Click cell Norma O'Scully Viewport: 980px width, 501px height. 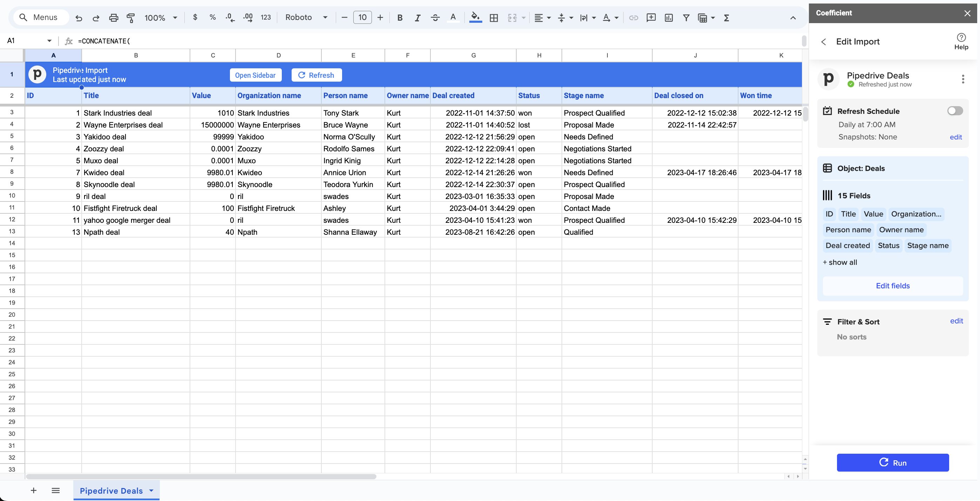(x=353, y=136)
